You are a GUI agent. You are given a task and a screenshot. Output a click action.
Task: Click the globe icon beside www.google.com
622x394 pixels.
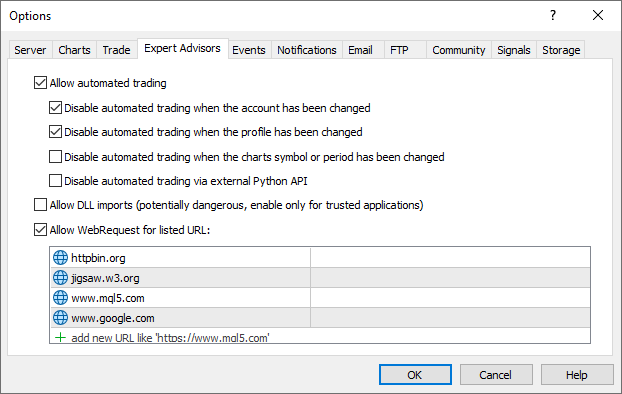pyautogui.click(x=60, y=317)
